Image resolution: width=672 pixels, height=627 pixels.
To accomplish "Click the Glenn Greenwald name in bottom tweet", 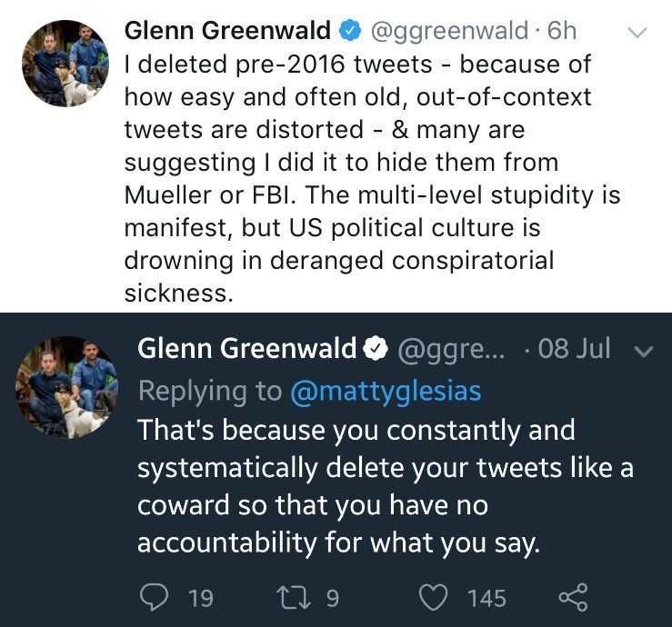I will pyautogui.click(x=247, y=348).
